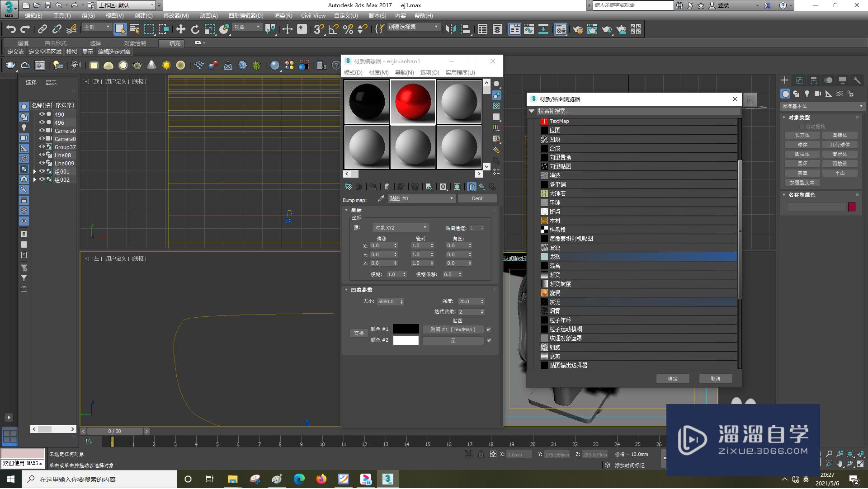The width and height of the screenshot is (868, 489).
Task: Open 实用程序(U) menu in material editor
Action: 460,72
